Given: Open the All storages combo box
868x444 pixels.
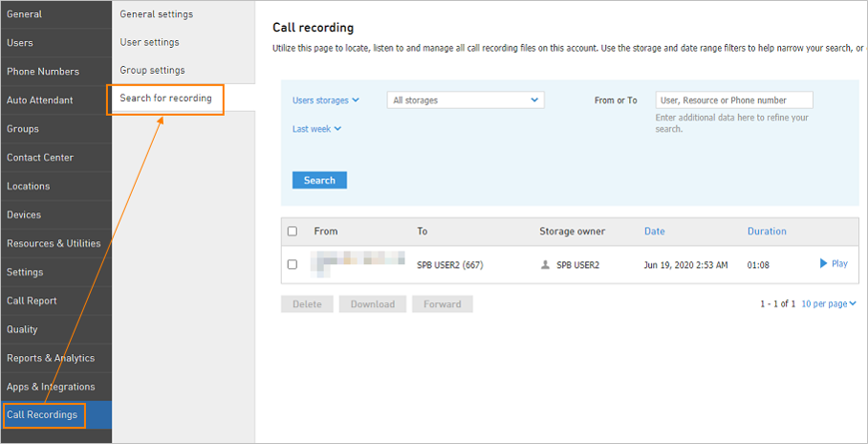Looking at the screenshot, I should pyautogui.click(x=466, y=100).
